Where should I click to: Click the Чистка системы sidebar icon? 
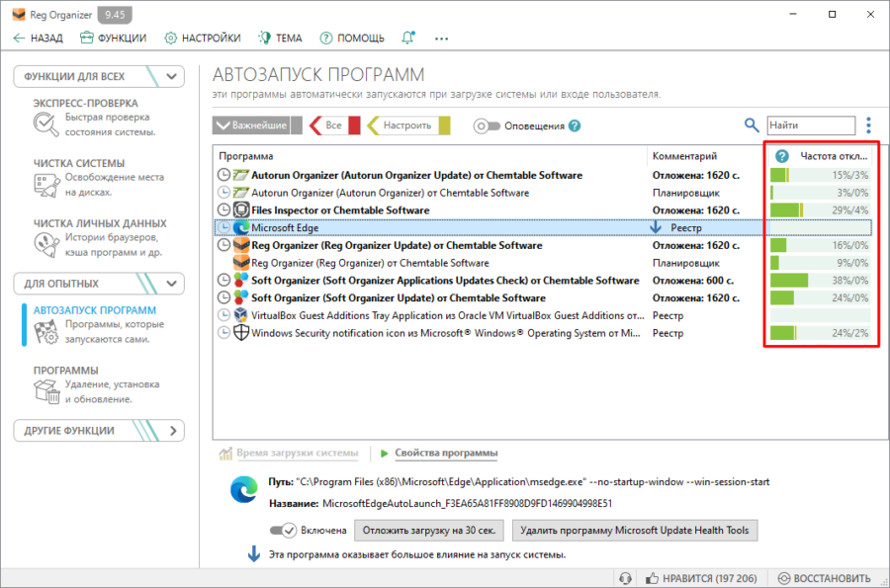tap(46, 185)
